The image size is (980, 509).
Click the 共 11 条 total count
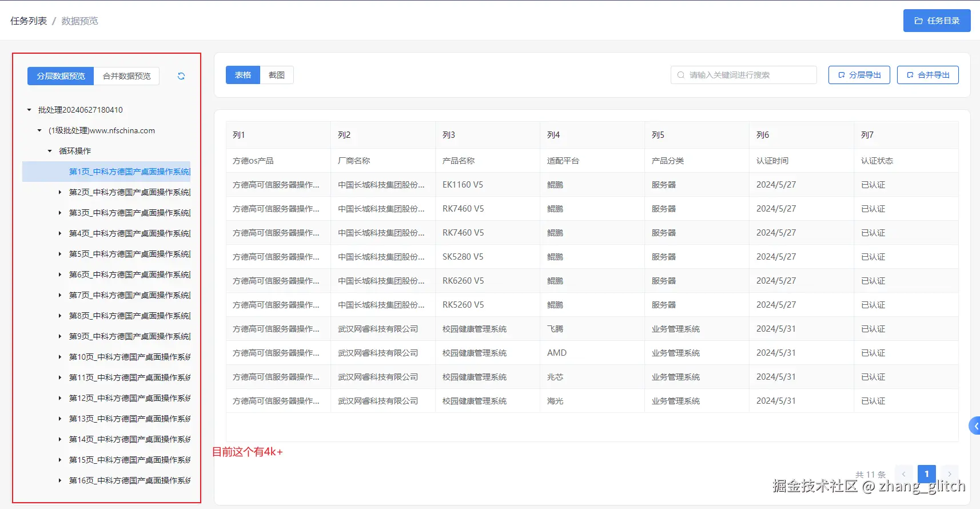click(x=870, y=475)
